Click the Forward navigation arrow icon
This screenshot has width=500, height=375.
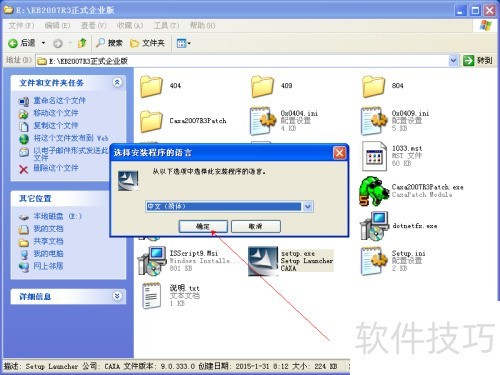pos(58,43)
